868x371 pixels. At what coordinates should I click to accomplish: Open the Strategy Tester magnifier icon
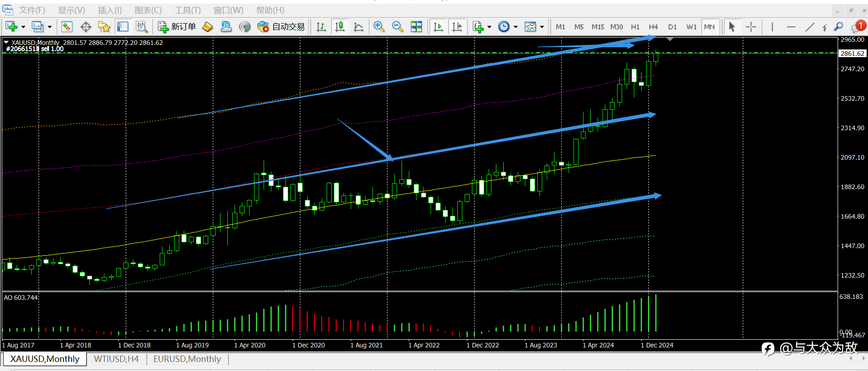click(x=142, y=27)
